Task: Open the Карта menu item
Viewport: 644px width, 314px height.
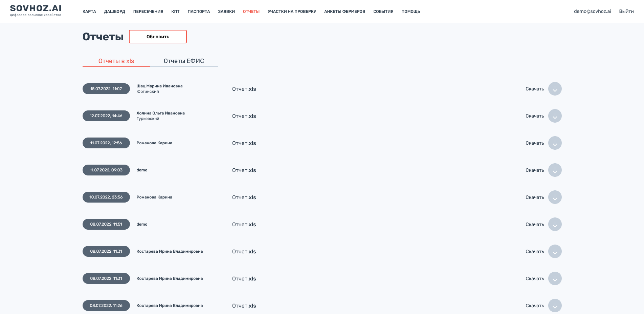Action: pyautogui.click(x=89, y=12)
